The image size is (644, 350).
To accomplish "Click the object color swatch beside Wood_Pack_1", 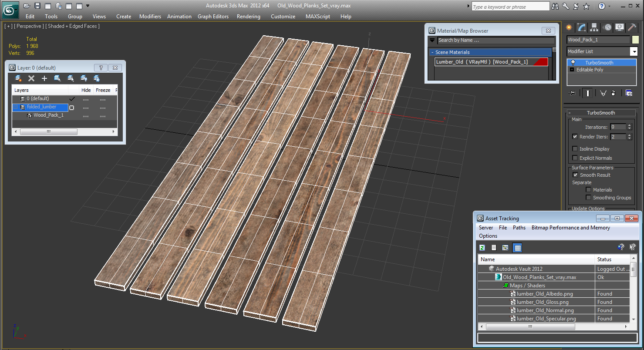I will pos(635,40).
